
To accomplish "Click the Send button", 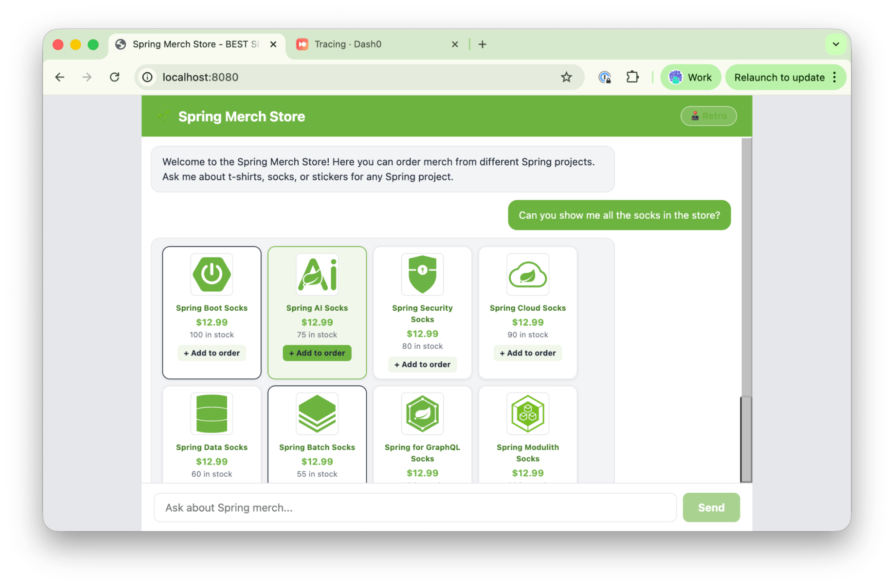I will [x=711, y=508].
